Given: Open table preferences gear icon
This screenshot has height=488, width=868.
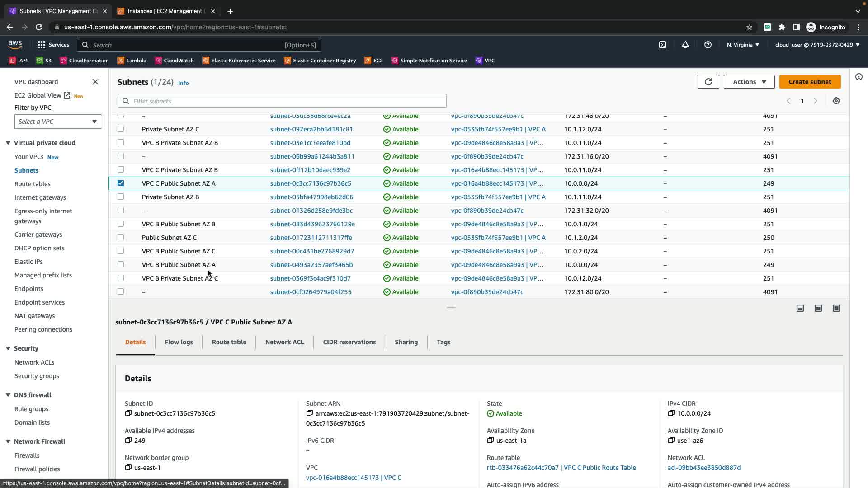Looking at the screenshot, I should click(836, 101).
